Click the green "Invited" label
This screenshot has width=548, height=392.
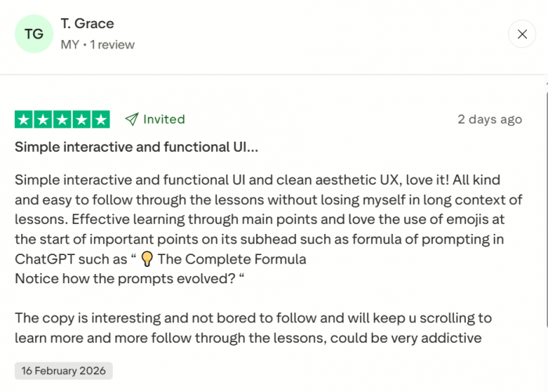(164, 120)
